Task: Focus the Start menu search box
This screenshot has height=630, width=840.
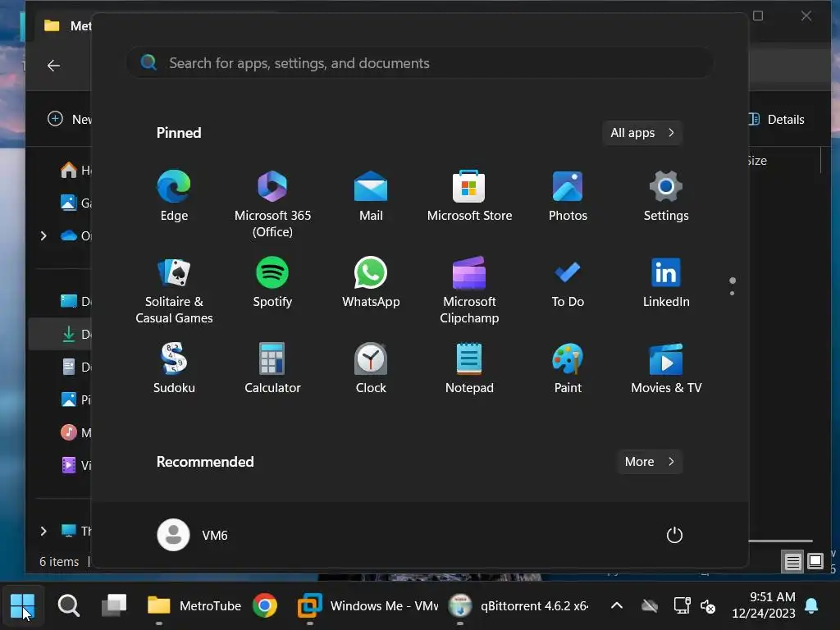Action: 419,62
